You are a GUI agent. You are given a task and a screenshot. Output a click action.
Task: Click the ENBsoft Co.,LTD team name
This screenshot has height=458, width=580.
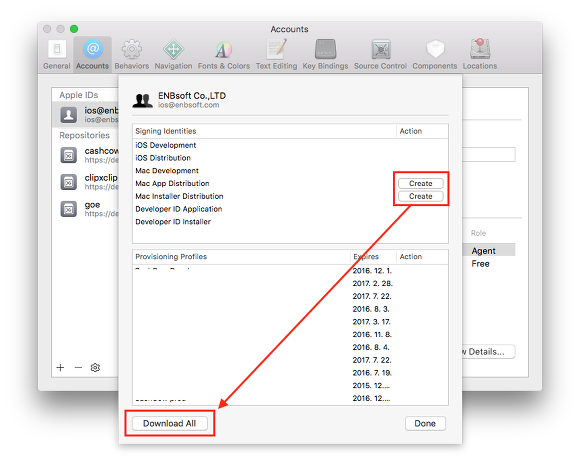(x=192, y=95)
